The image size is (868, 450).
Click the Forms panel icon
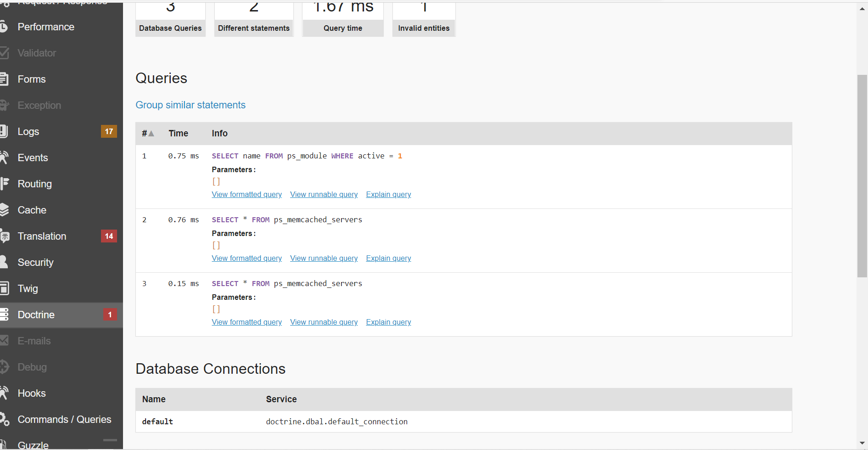(x=4, y=79)
